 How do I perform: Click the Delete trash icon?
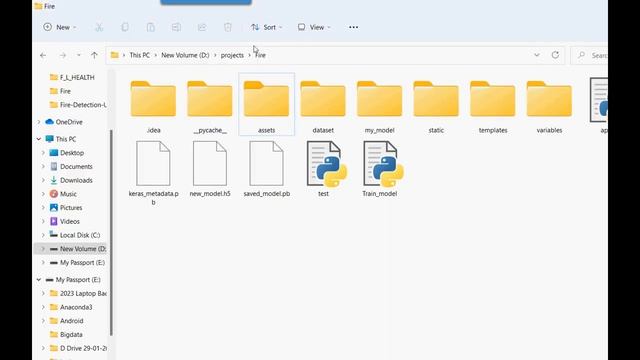pos(228,27)
